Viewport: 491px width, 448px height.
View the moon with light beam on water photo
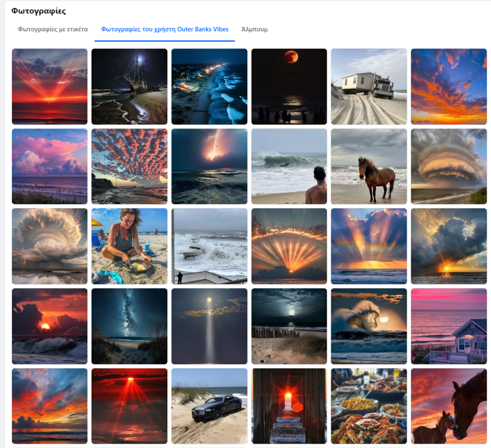(209, 326)
